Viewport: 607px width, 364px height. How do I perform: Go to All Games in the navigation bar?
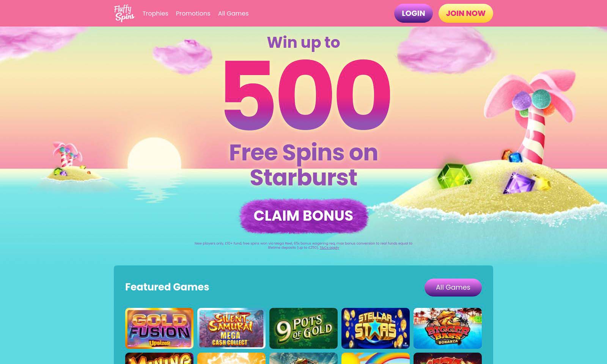pos(233,13)
